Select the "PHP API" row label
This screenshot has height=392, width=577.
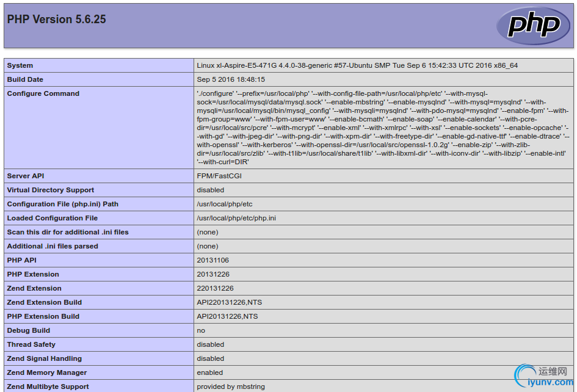22,260
